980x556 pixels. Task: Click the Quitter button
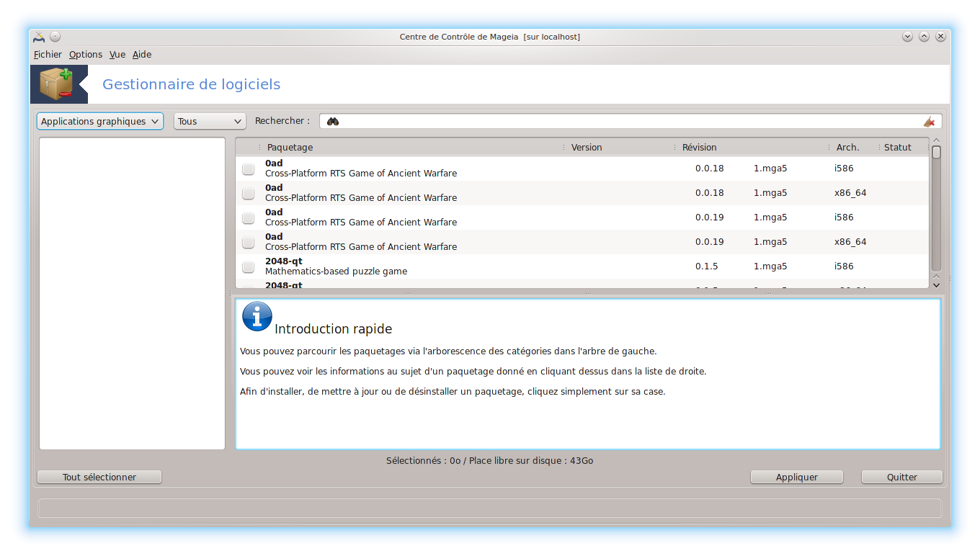[902, 477]
